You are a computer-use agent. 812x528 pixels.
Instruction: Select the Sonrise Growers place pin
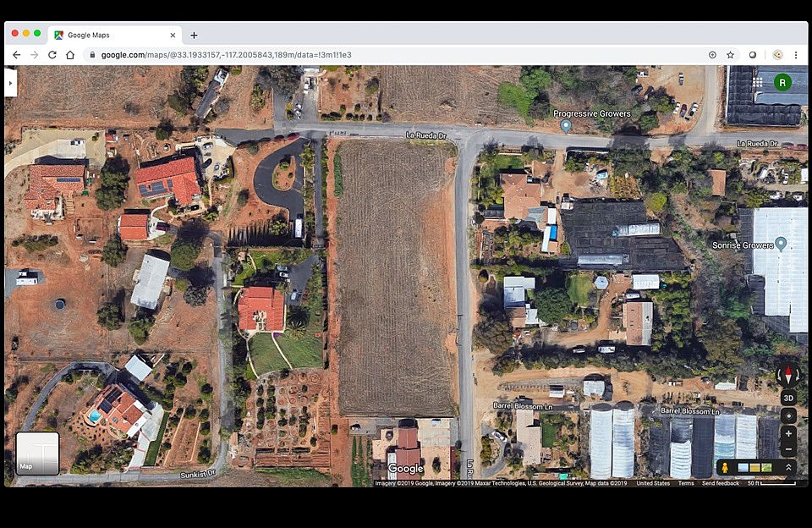coord(781,244)
